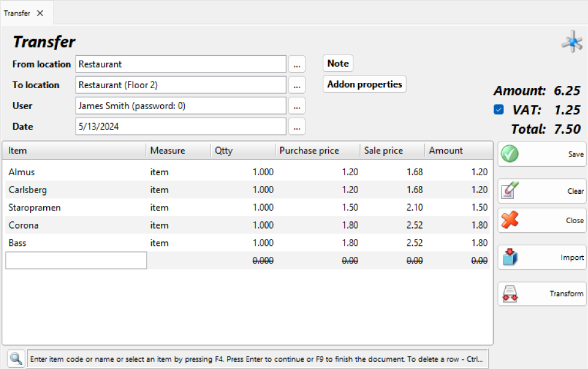Select the Bass item row
The image size is (588, 369).
point(246,242)
